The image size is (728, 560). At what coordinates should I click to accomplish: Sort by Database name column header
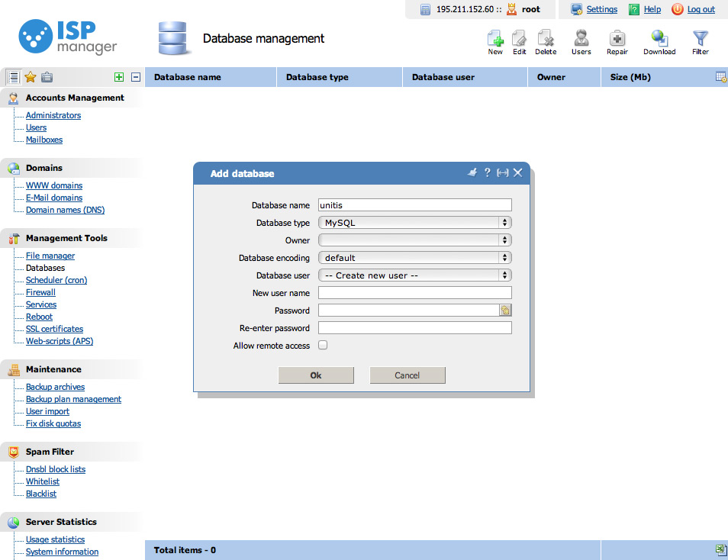click(x=188, y=77)
